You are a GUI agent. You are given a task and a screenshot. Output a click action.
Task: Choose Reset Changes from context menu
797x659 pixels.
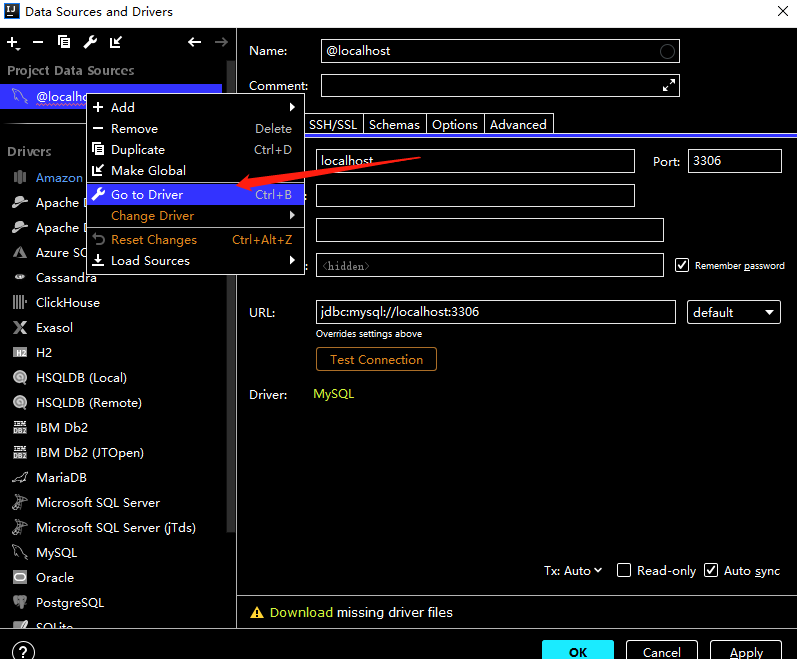pos(196,240)
